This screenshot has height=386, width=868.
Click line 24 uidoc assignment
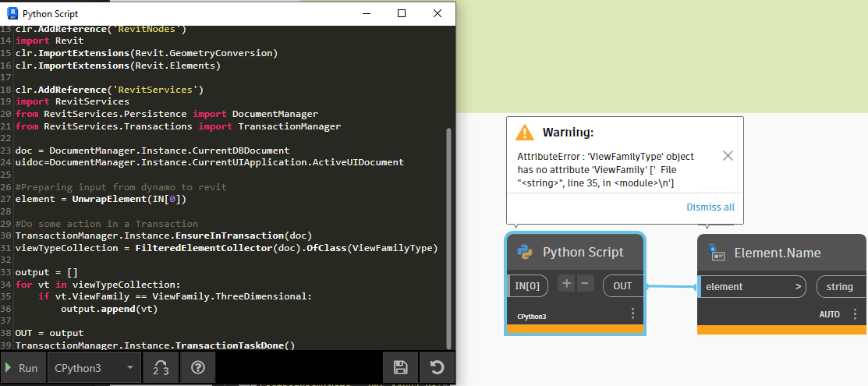coord(209,163)
